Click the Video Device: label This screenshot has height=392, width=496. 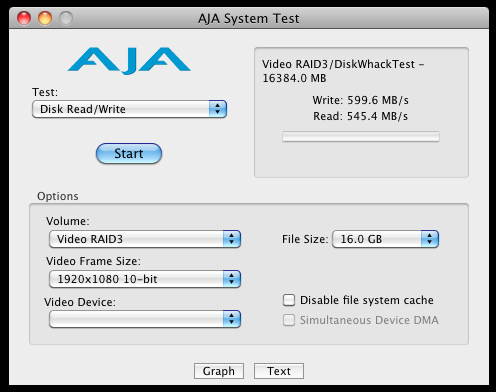80,302
